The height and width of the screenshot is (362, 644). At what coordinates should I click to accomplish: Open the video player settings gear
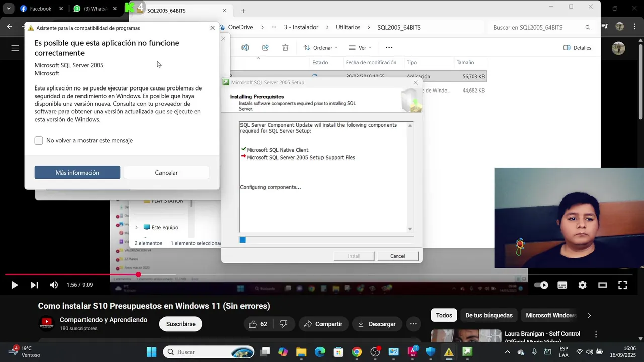(x=582, y=285)
